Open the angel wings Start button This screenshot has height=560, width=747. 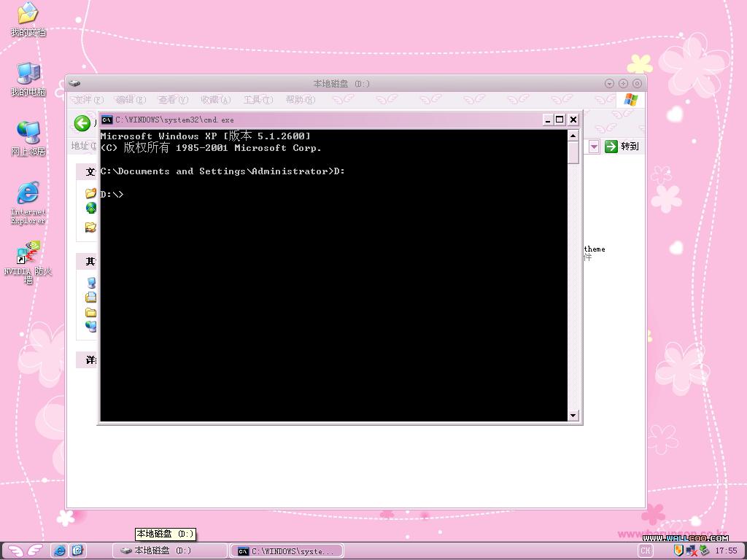(x=25, y=551)
